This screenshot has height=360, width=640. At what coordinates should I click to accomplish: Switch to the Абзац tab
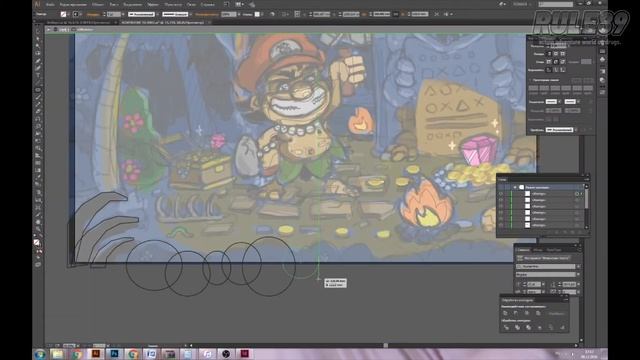coord(538,250)
